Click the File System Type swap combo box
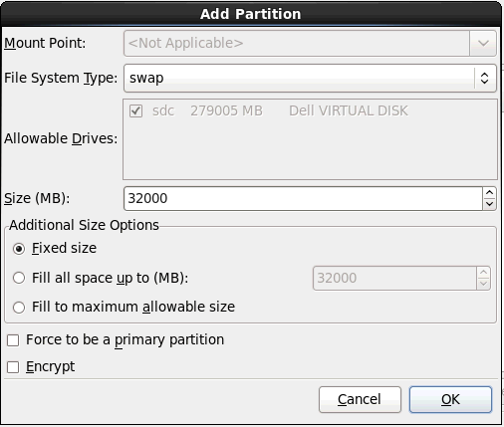The image size is (504, 427). 310,79
